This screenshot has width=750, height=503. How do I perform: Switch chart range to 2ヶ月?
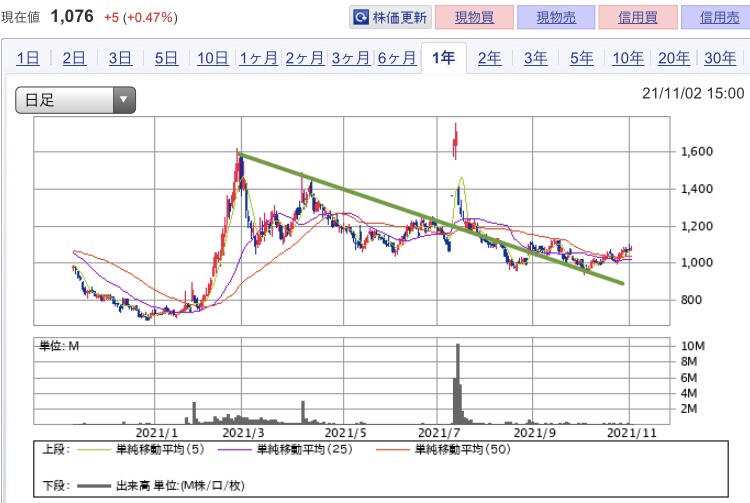point(305,58)
